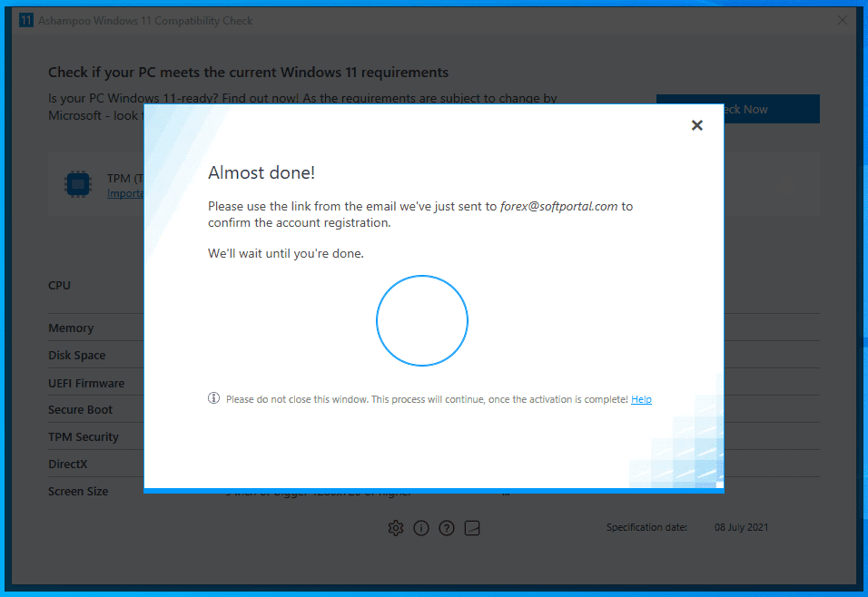
Task: Open the Important link under TPM
Action: coord(125,193)
